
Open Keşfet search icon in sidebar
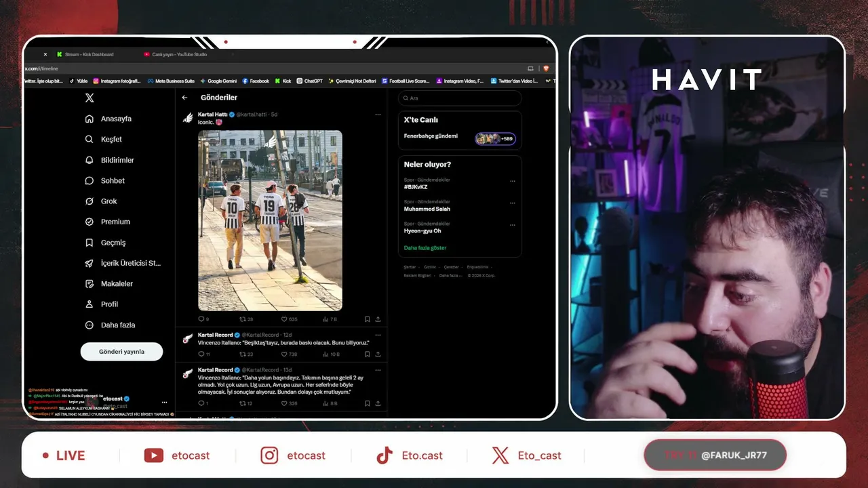89,139
